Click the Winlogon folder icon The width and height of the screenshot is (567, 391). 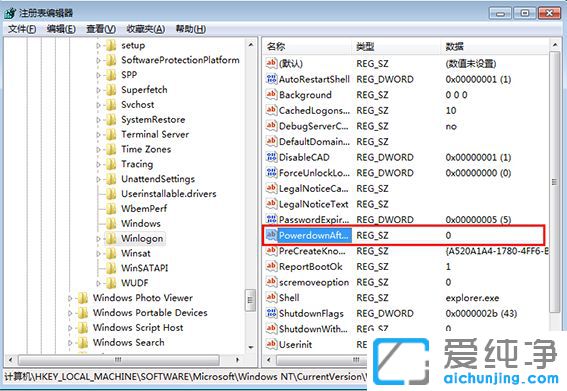tap(111, 238)
